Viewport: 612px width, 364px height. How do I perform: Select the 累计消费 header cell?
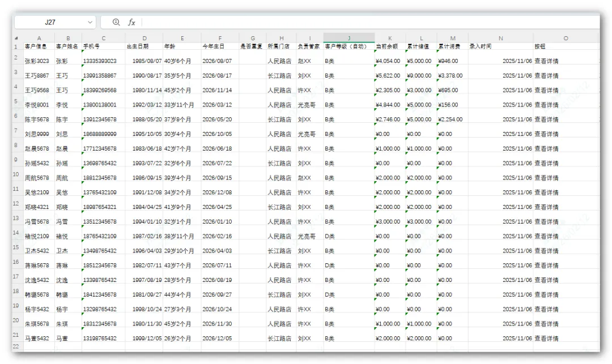(x=452, y=46)
